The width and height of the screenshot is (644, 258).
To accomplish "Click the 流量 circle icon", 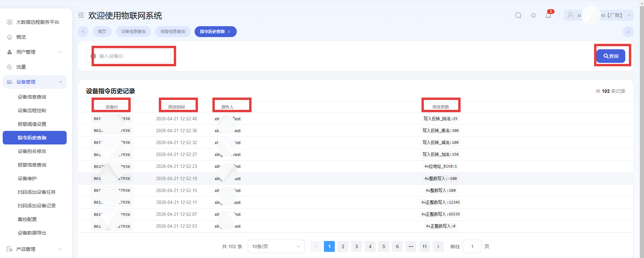I will click(x=10, y=67).
